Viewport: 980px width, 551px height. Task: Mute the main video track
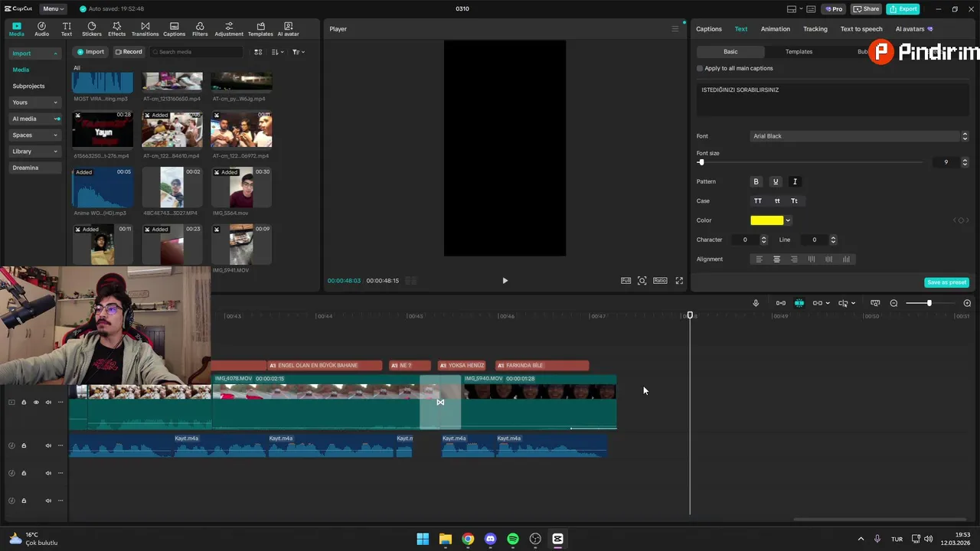[48, 403]
